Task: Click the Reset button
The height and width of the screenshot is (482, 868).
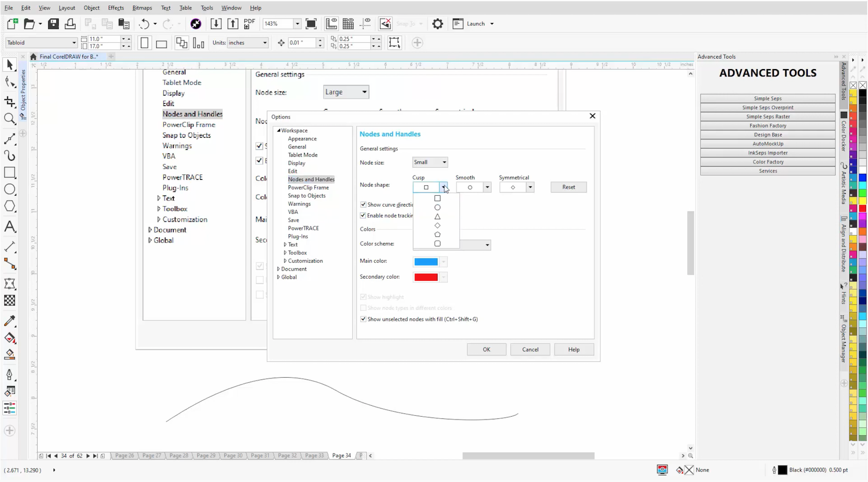Action: click(x=568, y=187)
